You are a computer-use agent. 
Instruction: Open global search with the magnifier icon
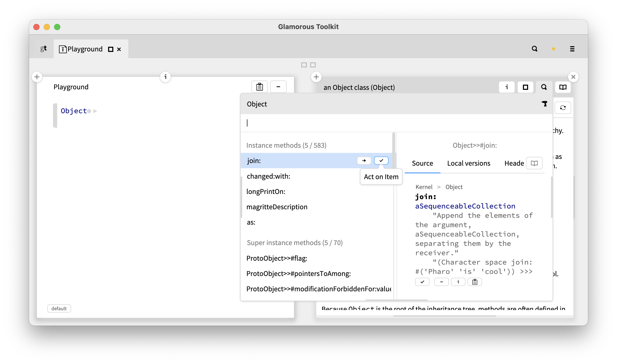(x=534, y=49)
